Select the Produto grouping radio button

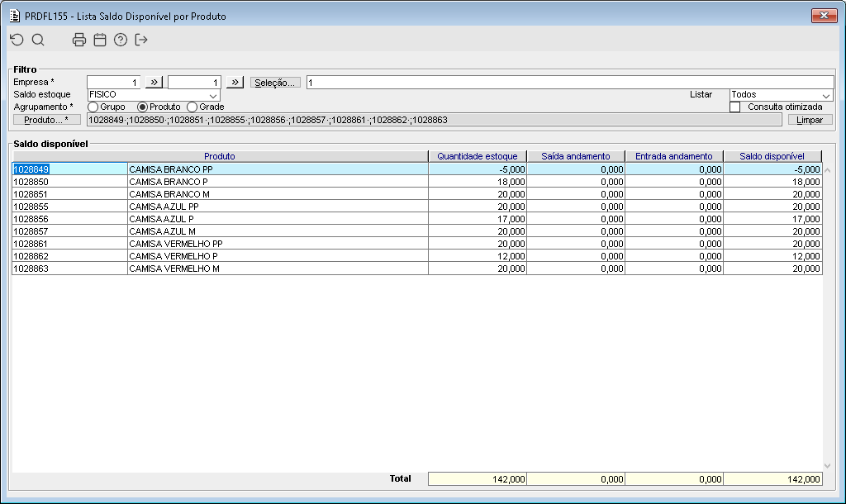click(142, 107)
